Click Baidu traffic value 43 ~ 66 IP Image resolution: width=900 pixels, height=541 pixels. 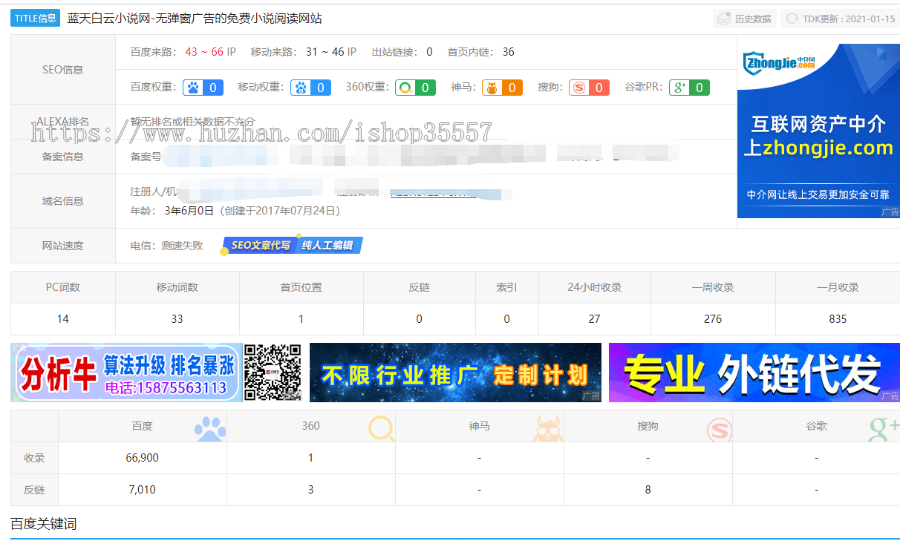coord(210,52)
